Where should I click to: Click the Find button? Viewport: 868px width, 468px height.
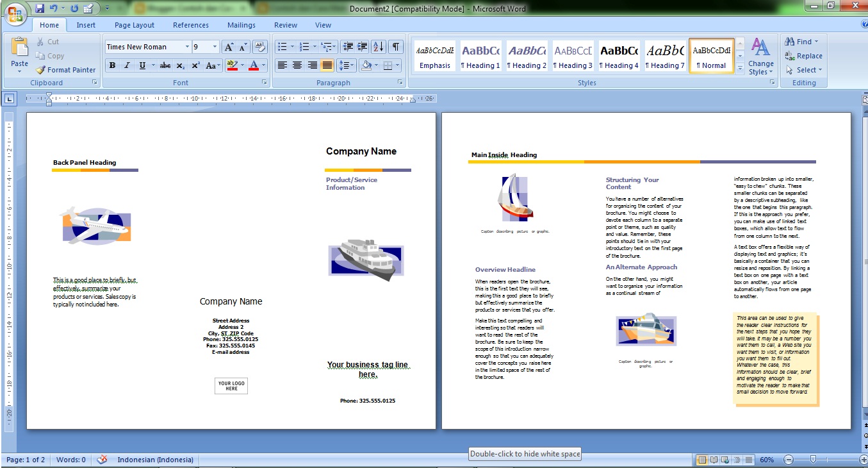coord(799,41)
